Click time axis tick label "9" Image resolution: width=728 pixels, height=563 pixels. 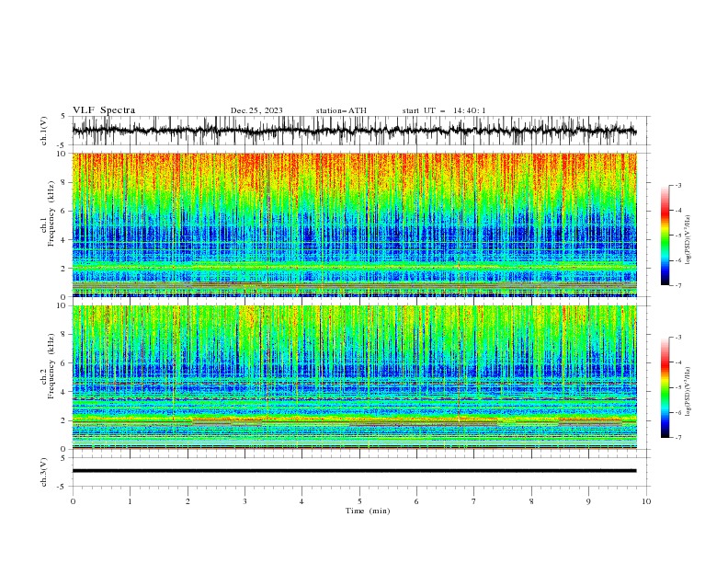click(x=588, y=501)
